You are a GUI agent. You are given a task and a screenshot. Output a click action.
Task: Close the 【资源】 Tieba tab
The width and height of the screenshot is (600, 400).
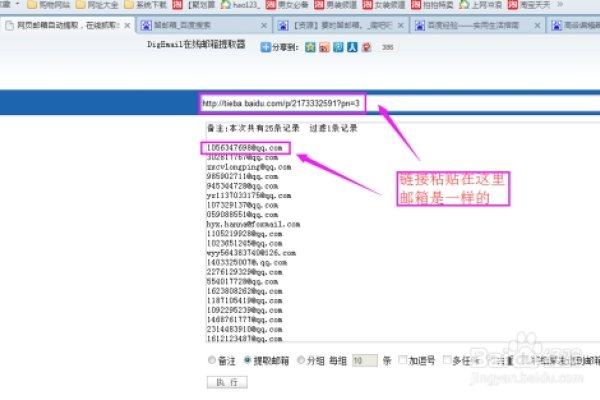(401, 25)
